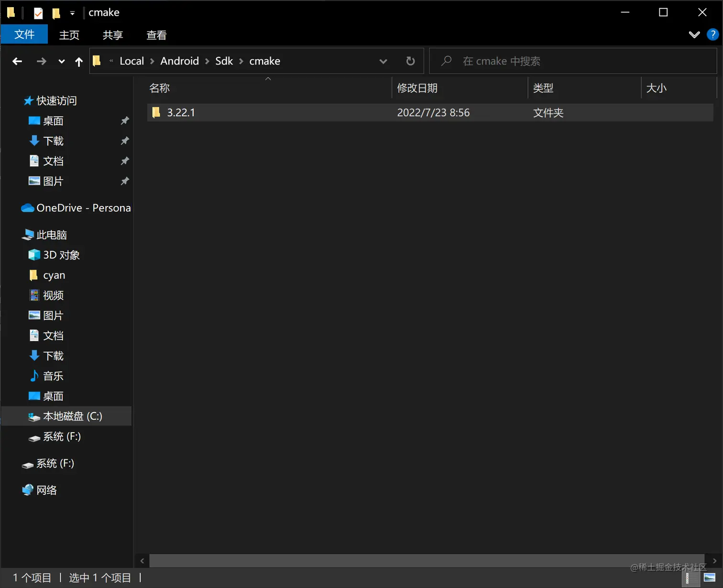723x588 pixels.
Task: Click the pin icon beside pinned 桌面
Action: click(x=125, y=120)
